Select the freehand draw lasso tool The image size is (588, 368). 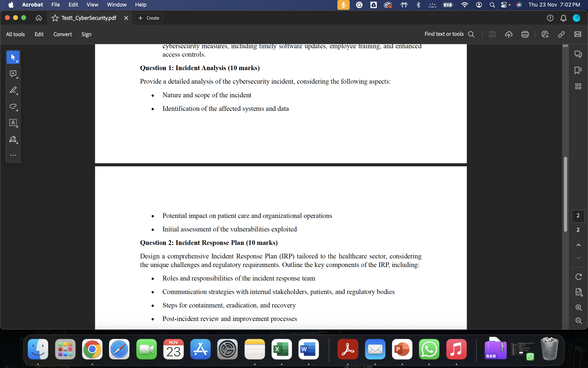pyautogui.click(x=13, y=106)
